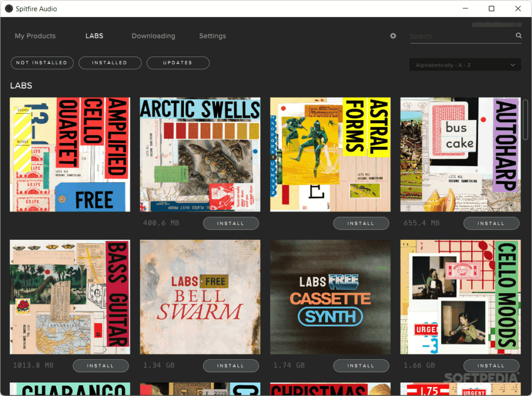Screen dimensions: 532x396
Task: Go to the Settings tab
Action: point(212,36)
